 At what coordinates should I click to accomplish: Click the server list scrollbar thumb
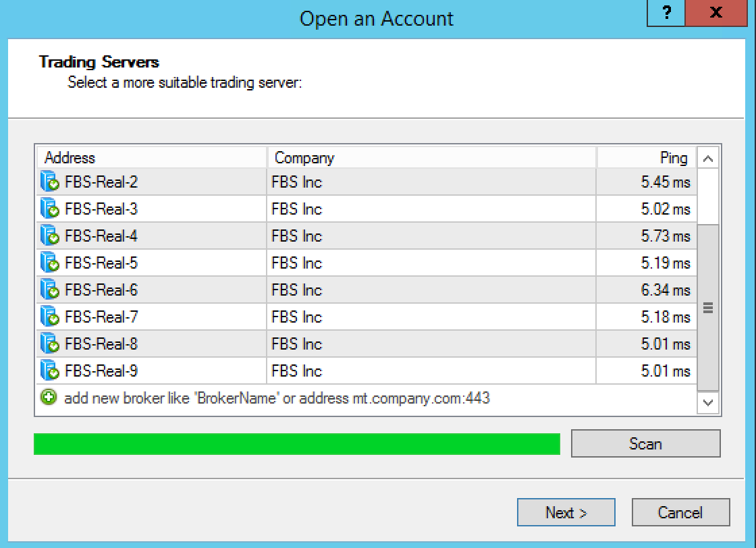[708, 308]
